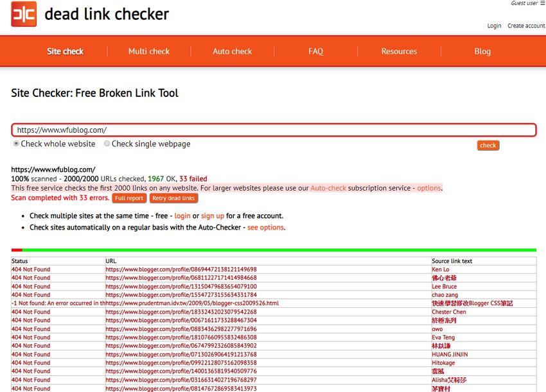Image resolution: width=546 pixels, height=392 pixels.
Task: Click the dead link checker title text
Action: (x=107, y=14)
